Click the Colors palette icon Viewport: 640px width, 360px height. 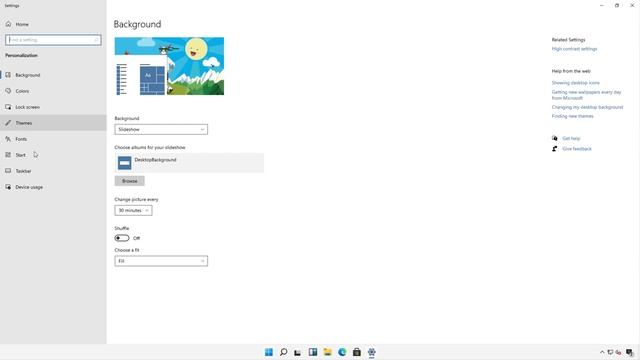tap(8, 91)
